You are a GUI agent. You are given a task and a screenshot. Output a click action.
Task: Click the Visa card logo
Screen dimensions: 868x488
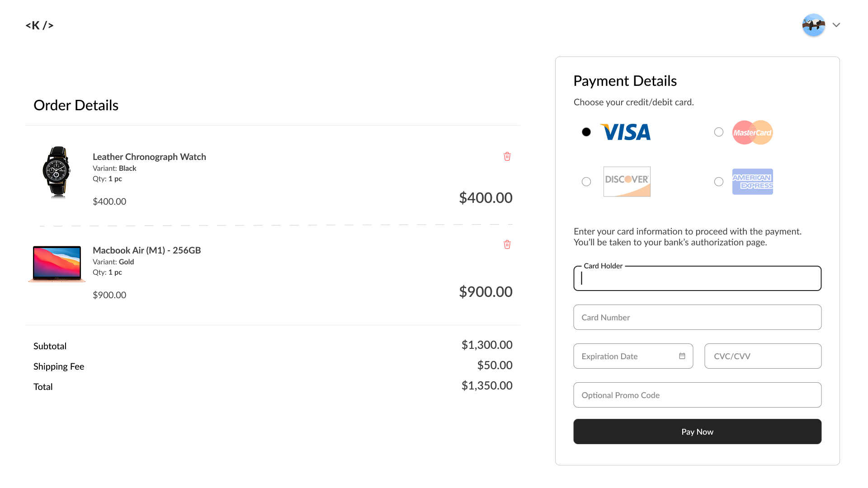click(x=625, y=132)
